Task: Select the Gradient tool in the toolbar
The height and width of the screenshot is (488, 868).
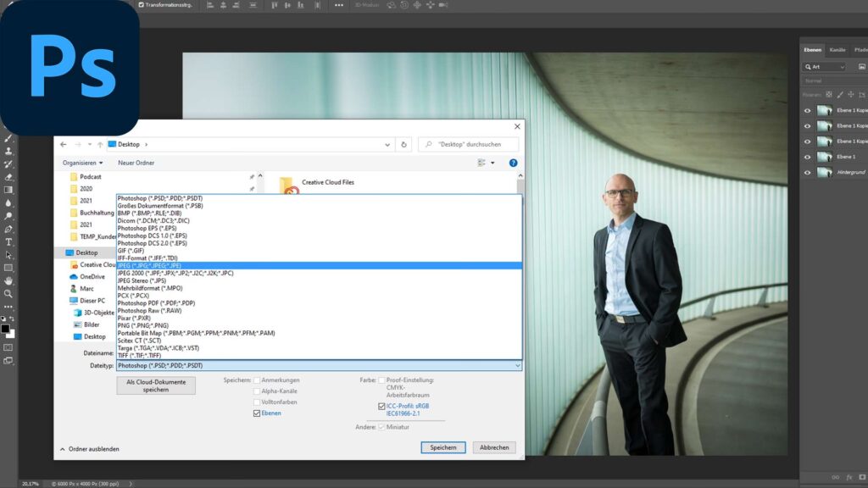Action: click(8, 190)
